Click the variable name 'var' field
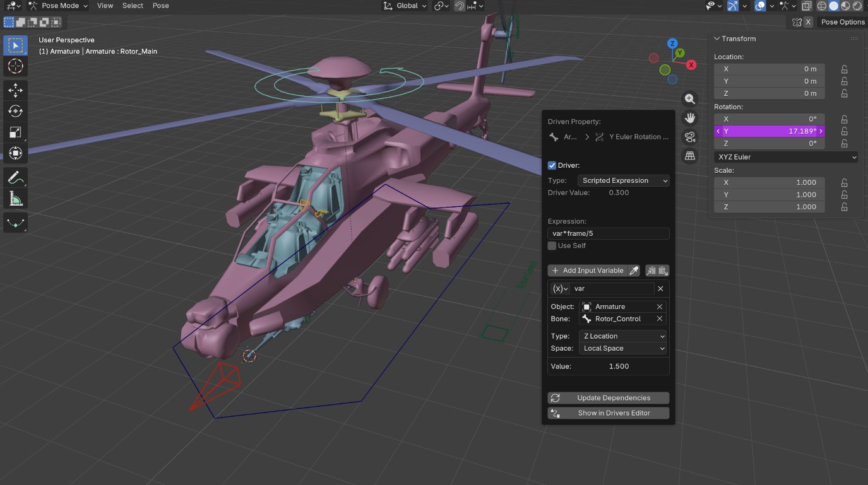Screen dimensions: 868x485 pyautogui.click(x=612, y=288)
